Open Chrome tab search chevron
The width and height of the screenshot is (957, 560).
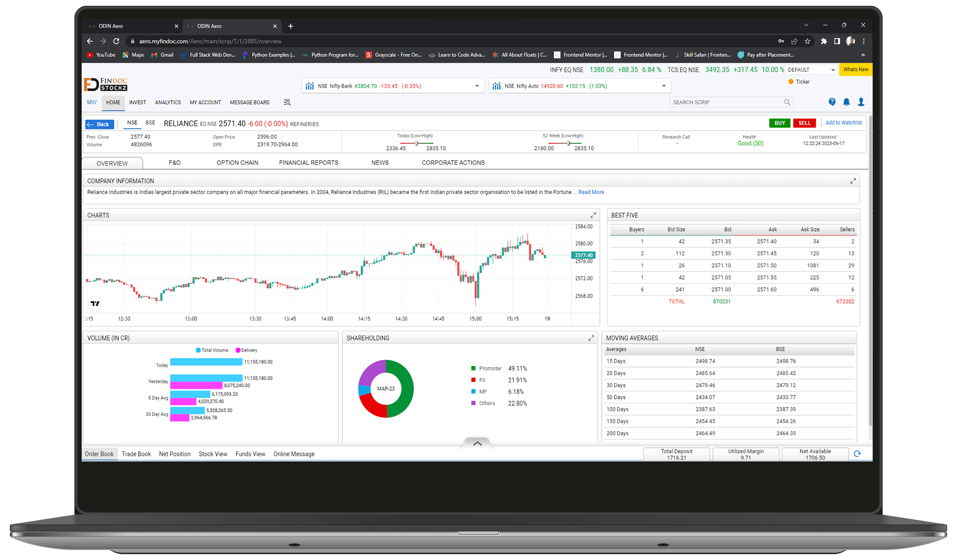(x=806, y=25)
